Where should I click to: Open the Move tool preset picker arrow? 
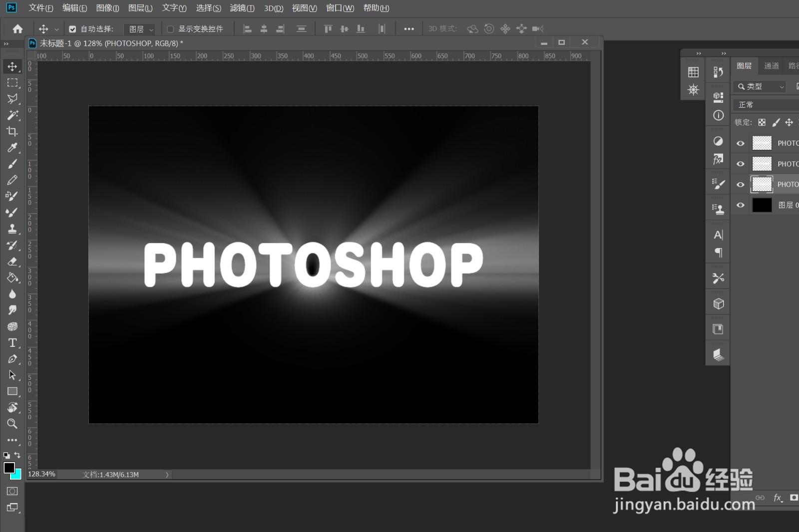pos(56,29)
